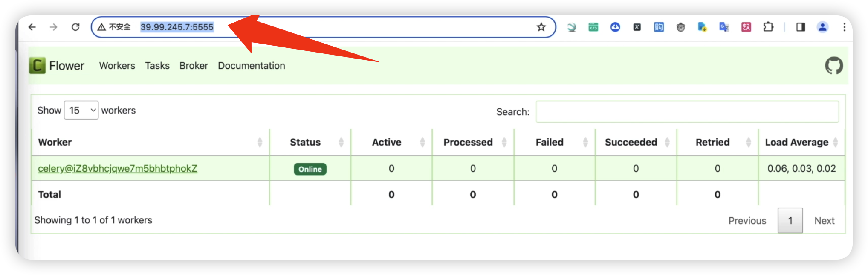Sort table by Status column
Image resolution: width=868 pixels, height=275 pixels.
pyautogui.click(x=310, y=143)
